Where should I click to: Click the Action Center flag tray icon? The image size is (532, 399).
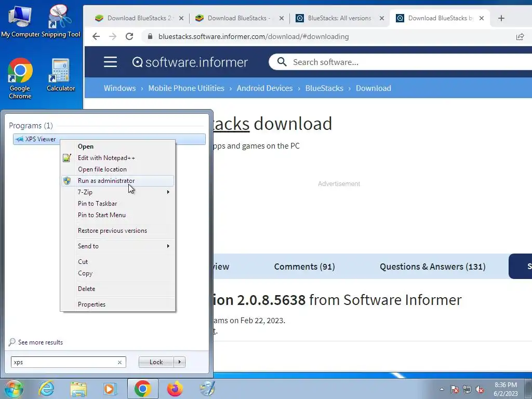point(454,389)
